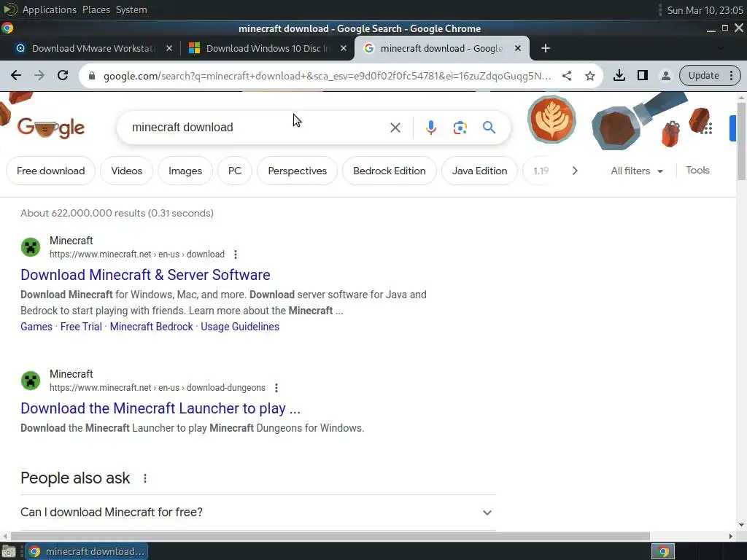Click the forward navigation arrow
The height and width of the screenshot is (560, 747).
click(39, 75)
